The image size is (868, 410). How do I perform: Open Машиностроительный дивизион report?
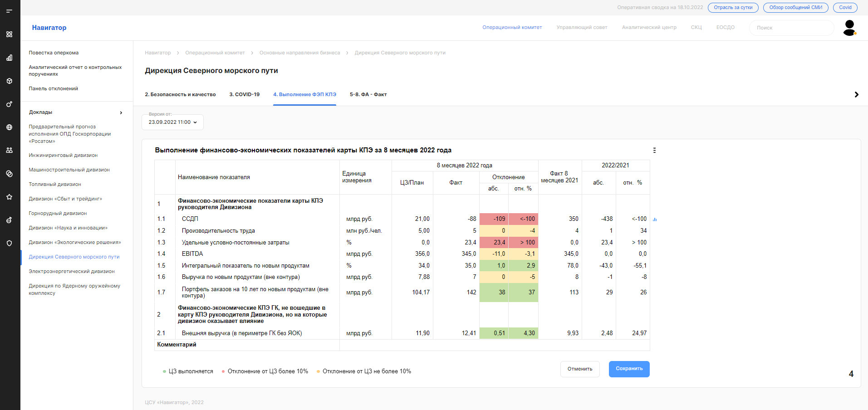(x=69, y=170)
